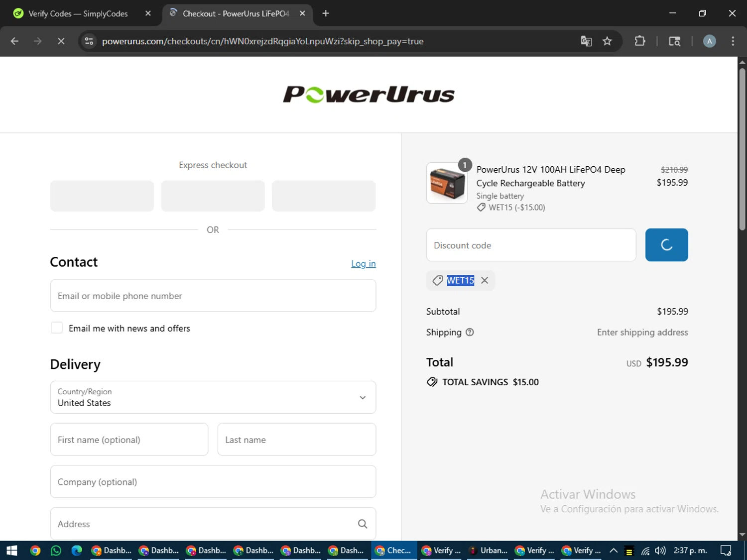Open the translate page icon
This screenshot has width=747, height=560.
(x=586, y=41)
